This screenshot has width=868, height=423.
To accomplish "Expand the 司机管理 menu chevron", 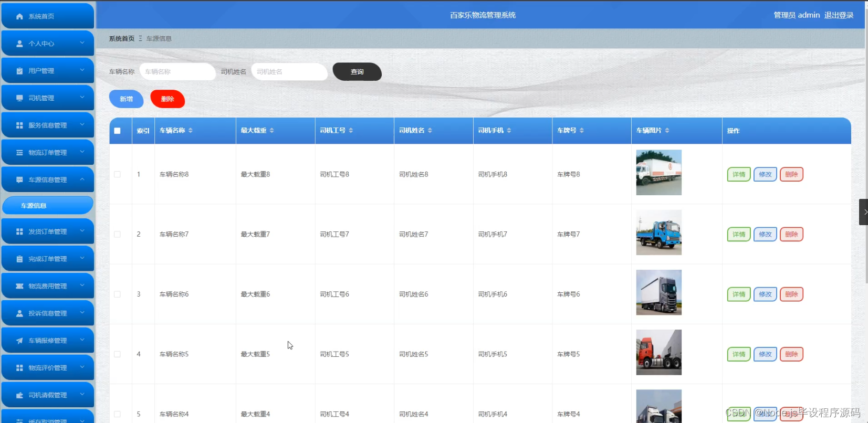I will [82, 98].
